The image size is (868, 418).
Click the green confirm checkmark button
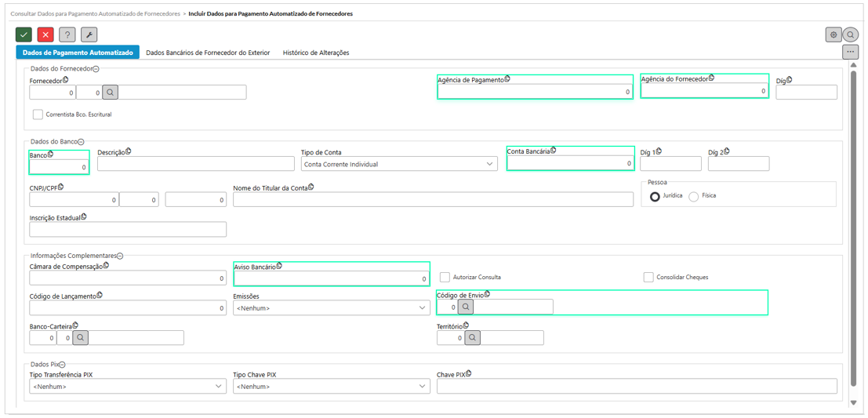click(24, 35)
